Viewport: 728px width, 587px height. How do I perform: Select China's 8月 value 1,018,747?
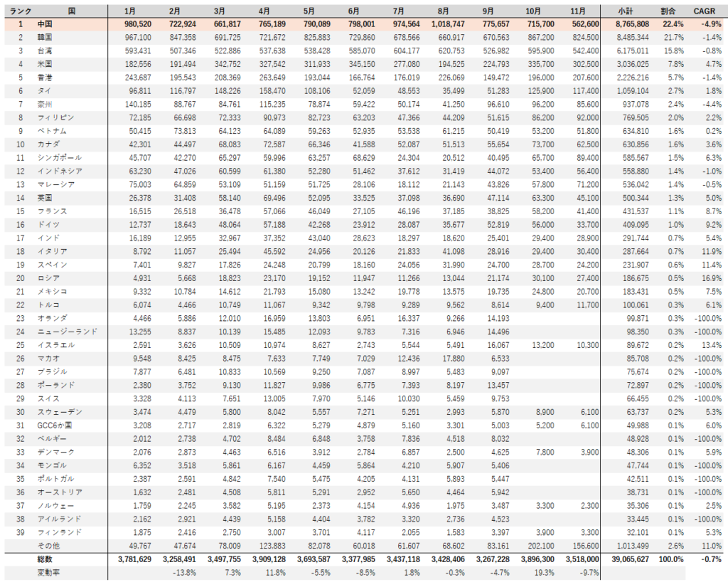point(448,24)
